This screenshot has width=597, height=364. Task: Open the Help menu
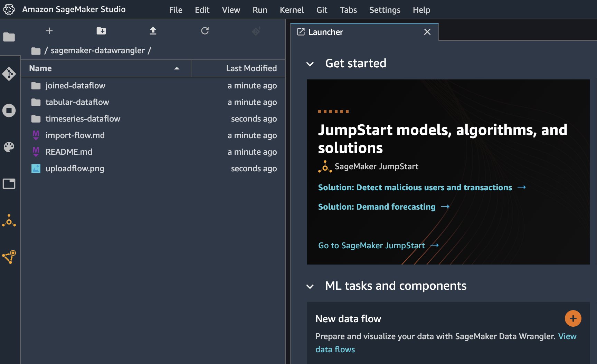[421, 10]
